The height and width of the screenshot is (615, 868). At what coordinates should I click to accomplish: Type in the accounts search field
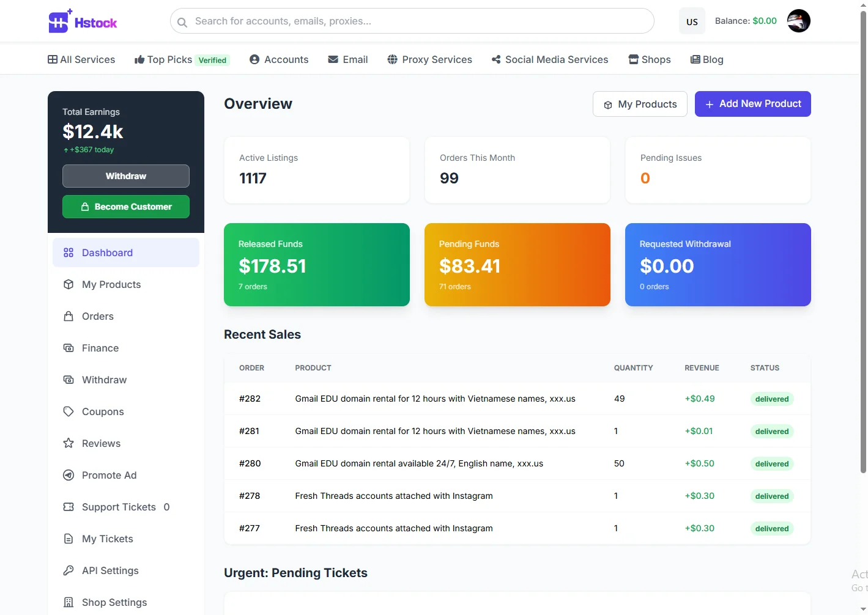click(x=416, y=21)
